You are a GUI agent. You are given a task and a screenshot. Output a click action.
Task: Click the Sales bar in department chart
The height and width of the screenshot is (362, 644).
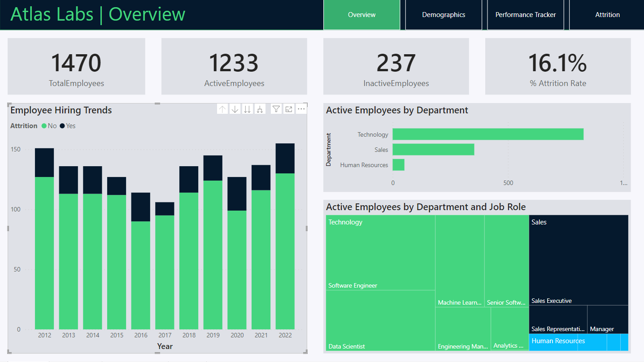pyautogui.click(x=433, y=150)
